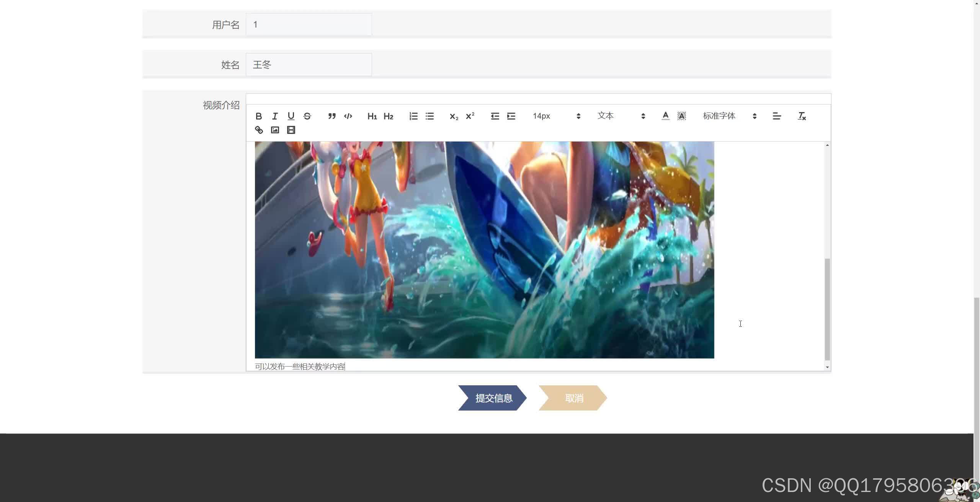Insert a video into the editor

[291, 130]
